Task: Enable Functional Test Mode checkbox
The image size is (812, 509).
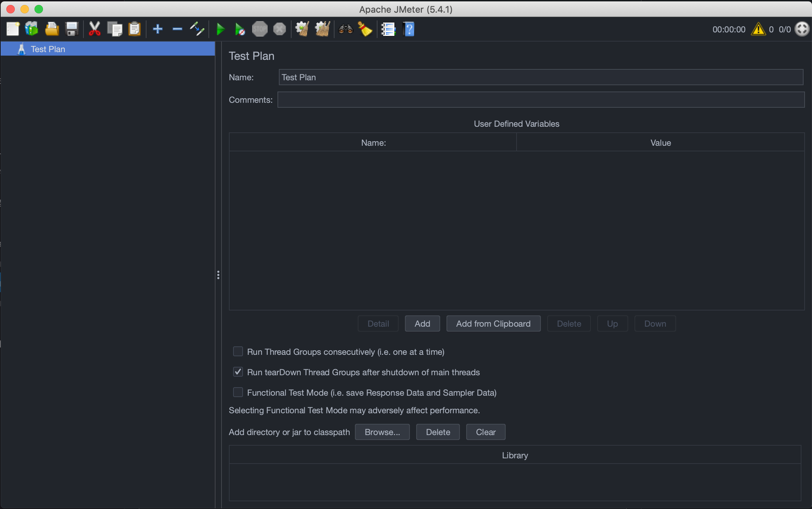Action: click(238, 392)
